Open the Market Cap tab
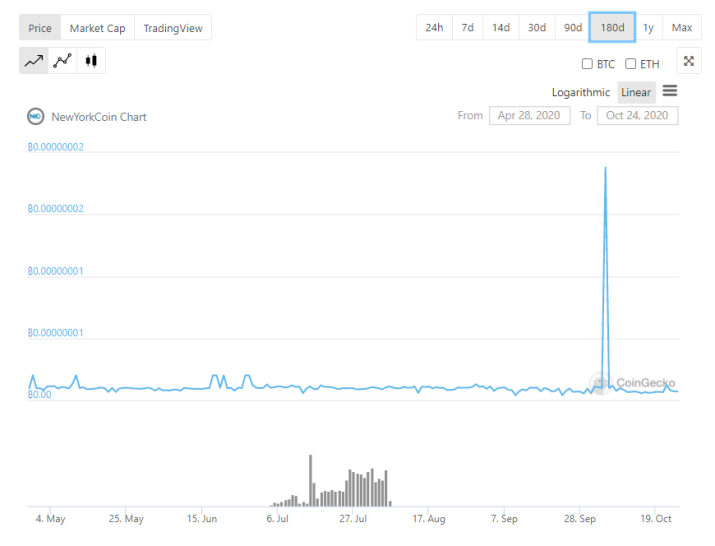This screenshot has width=715, height=546. 97,28
